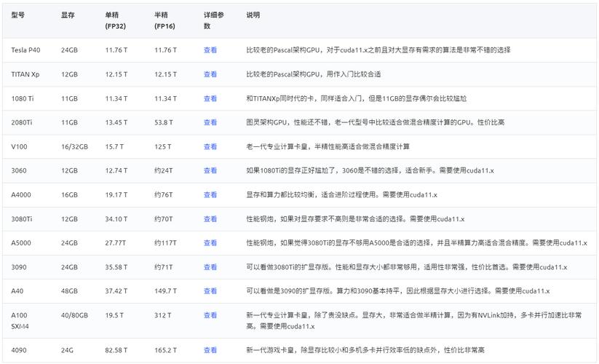Select the A4000 model name
Screen dimensions: 599x364
[21, 195]
